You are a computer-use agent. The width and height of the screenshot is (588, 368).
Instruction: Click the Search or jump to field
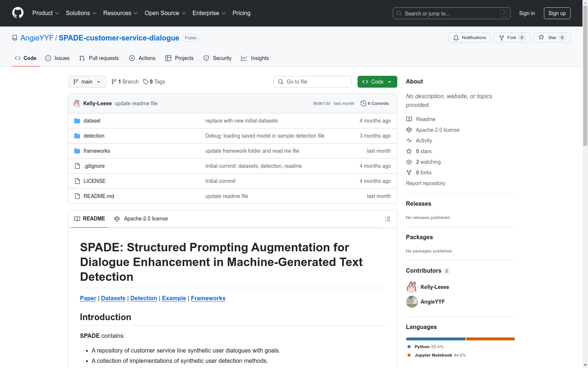click(x=452, y=13)
